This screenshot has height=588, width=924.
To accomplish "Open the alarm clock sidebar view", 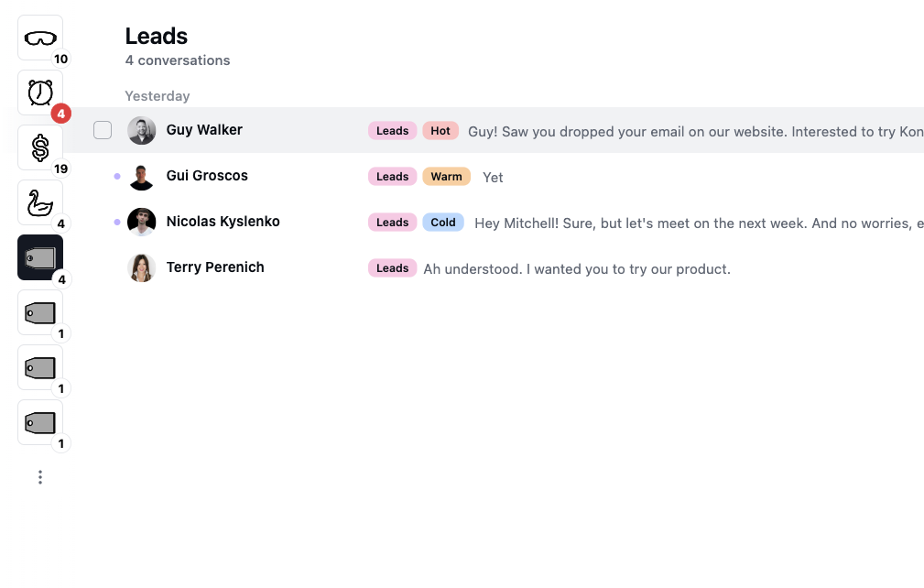I will pos(40,93).
